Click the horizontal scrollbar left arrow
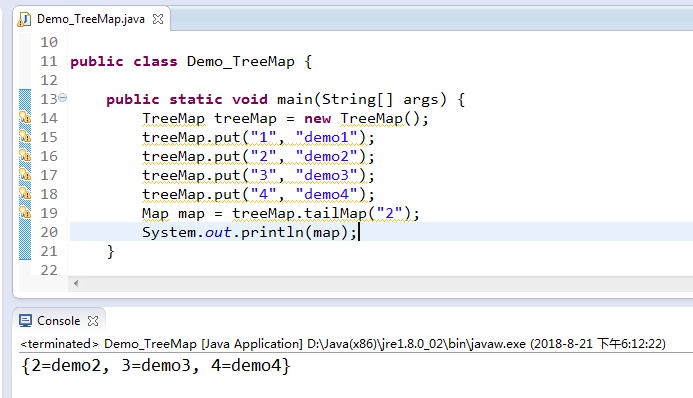 pyautogui.click(x=76, y=284)
